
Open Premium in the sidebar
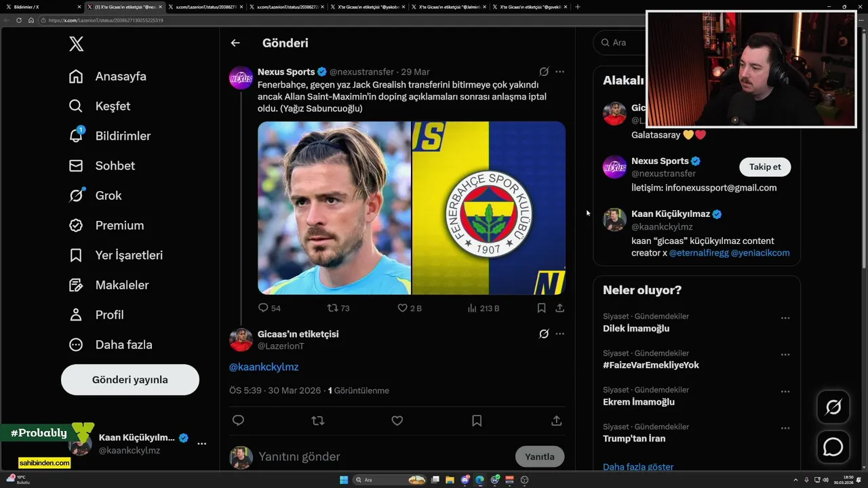106,226
